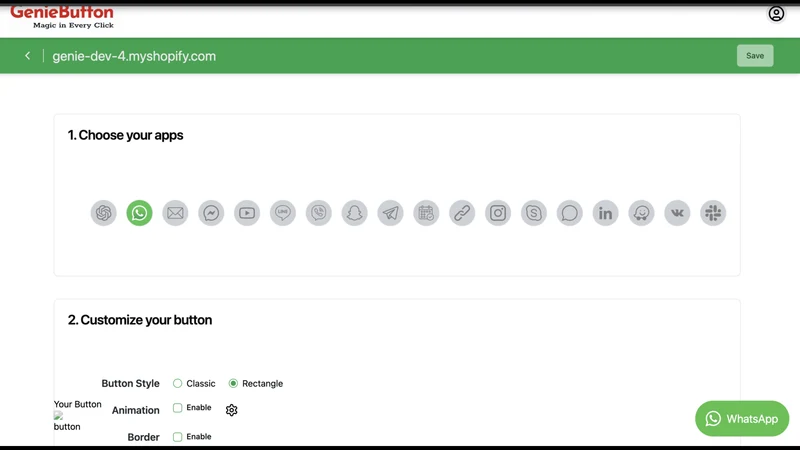Enable the Animation checkbox
This screenshot has width=800, height=450.
click(177, 408)
